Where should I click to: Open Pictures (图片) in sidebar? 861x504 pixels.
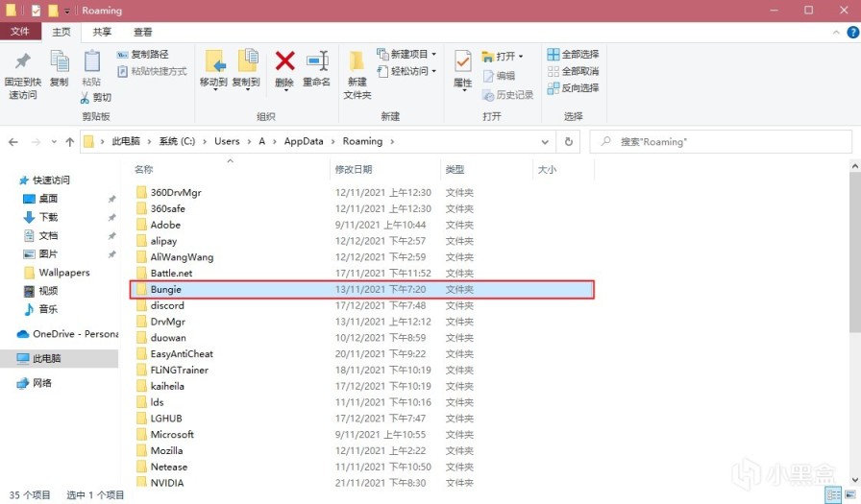40,253
